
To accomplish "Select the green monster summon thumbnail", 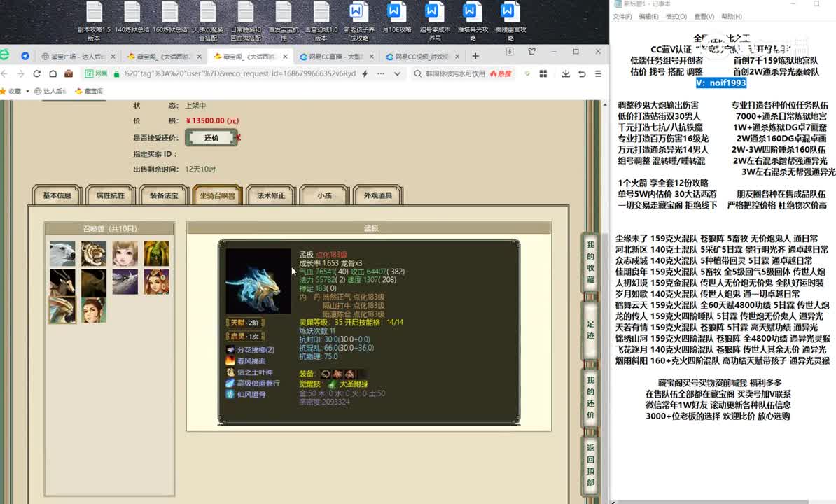I will pyautogui.click(x=156, y=253).
